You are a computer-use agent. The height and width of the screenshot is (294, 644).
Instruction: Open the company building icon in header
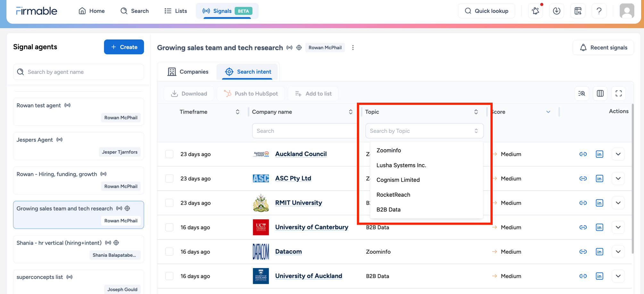(578, 11)
